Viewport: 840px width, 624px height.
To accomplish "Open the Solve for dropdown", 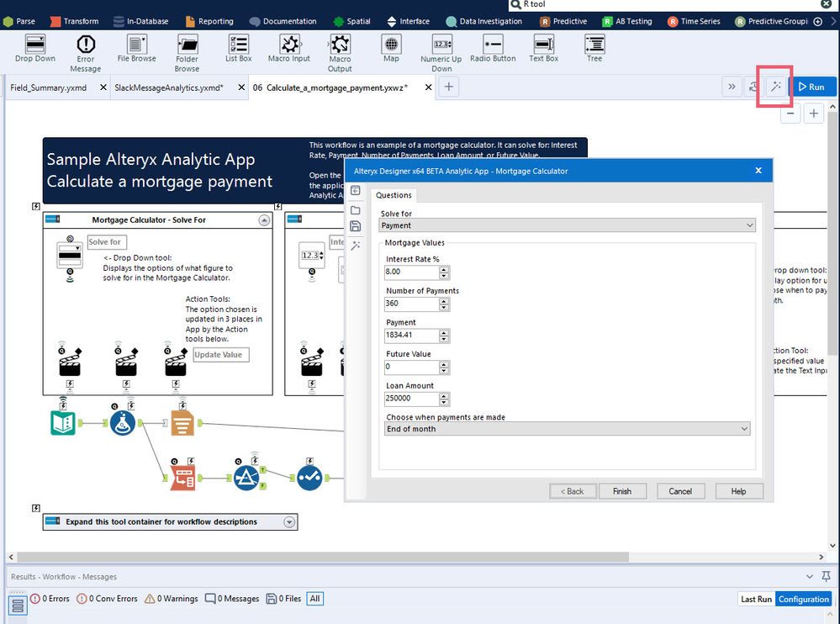I will (x=568, y=225).
